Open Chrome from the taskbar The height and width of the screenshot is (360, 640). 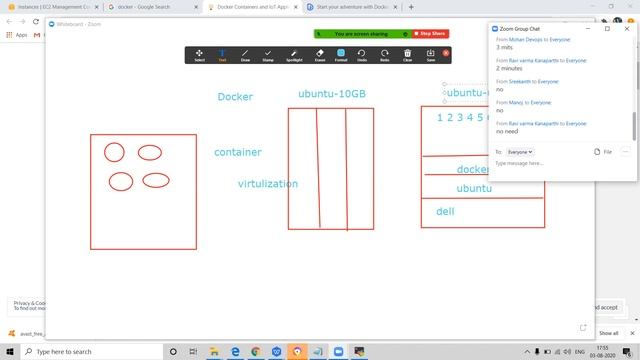pos(256,351)
